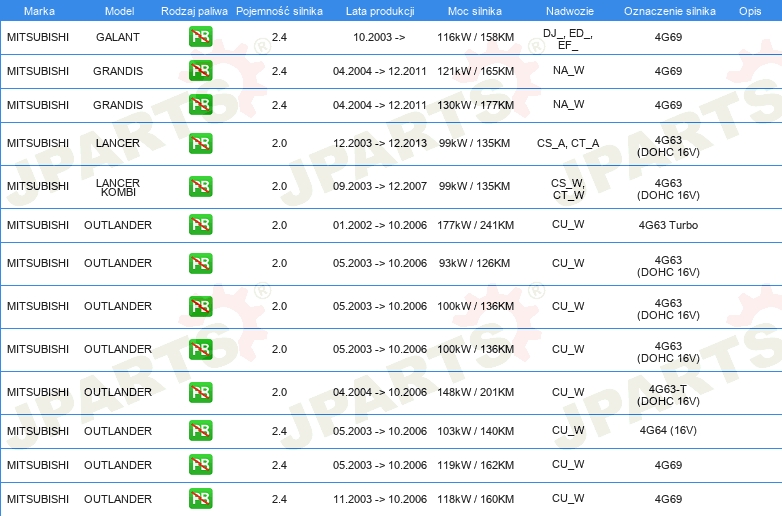Select GRANDIS model in the 121kW row
This screenshot has height=516, width=782.
118,71
